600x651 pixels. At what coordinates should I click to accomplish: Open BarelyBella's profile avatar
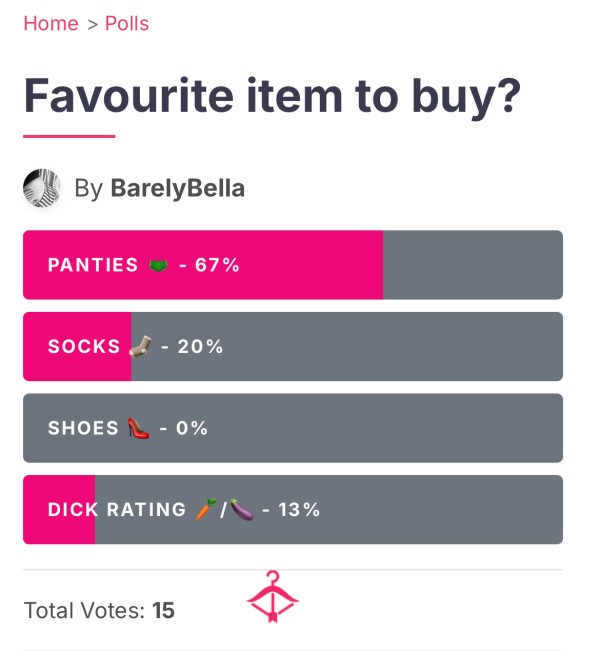point(42,188)
